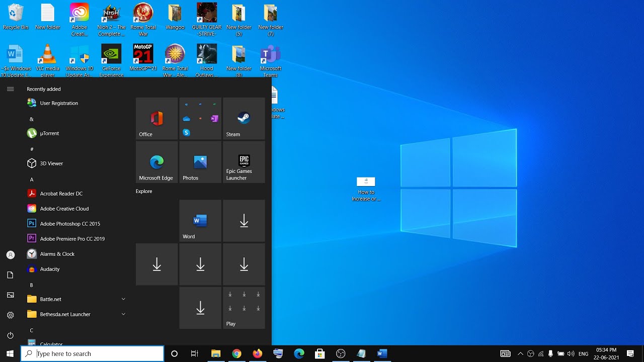Open Task View from the taskbar
Image resolution: width=644 pixels, height=362 pixels.
[195, 354]
